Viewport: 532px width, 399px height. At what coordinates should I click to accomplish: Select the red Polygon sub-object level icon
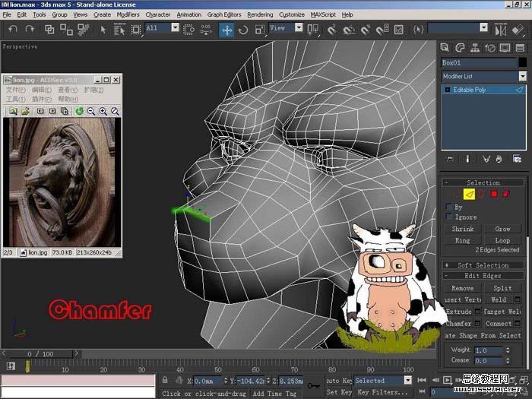[494, 194]
